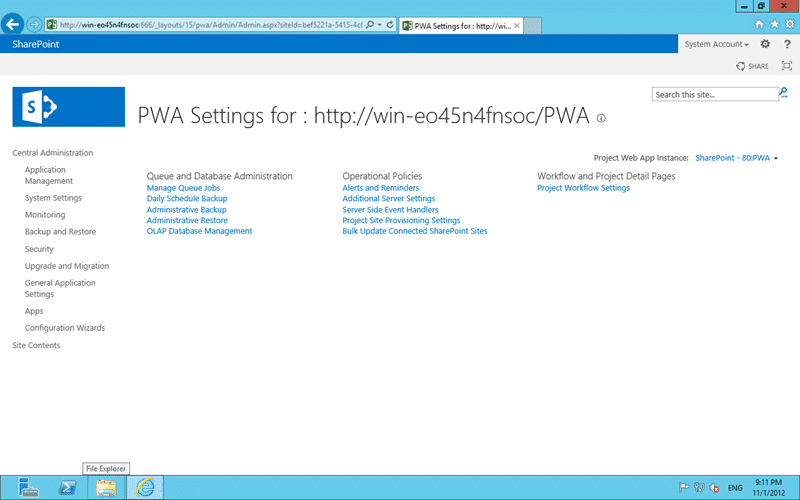Open Server Manager from taskbar
The height and width of the screenshot is (500, 800).
coord(29,488)
